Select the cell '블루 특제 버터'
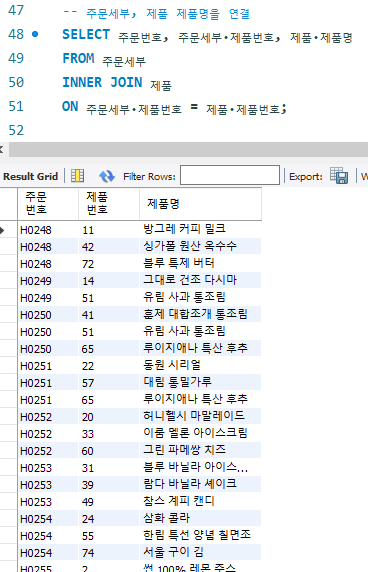The image size is (368, 572). click(x=200, y=263)
